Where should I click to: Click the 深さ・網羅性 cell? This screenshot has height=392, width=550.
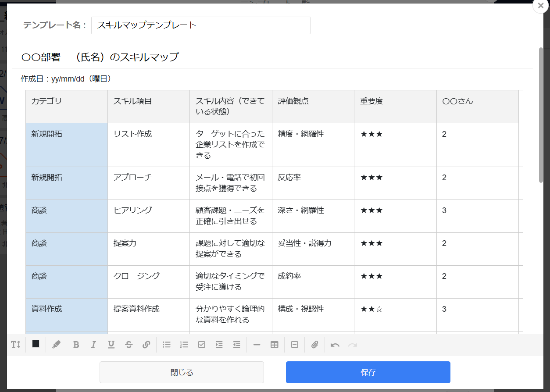coord(313,216)
